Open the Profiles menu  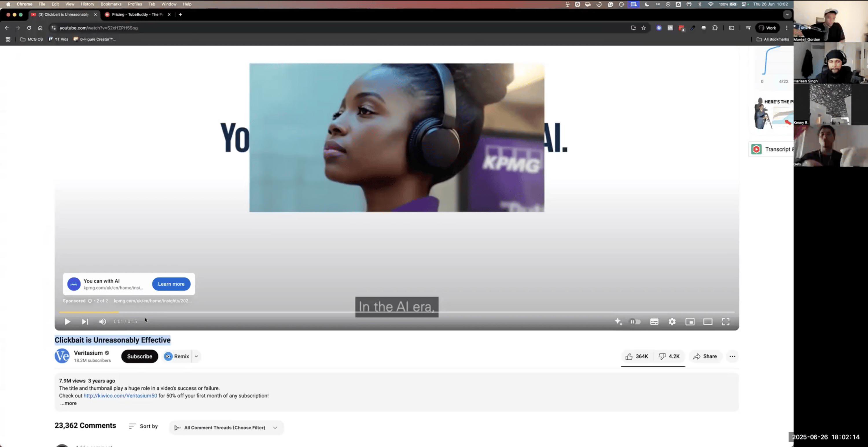point(135,4)
